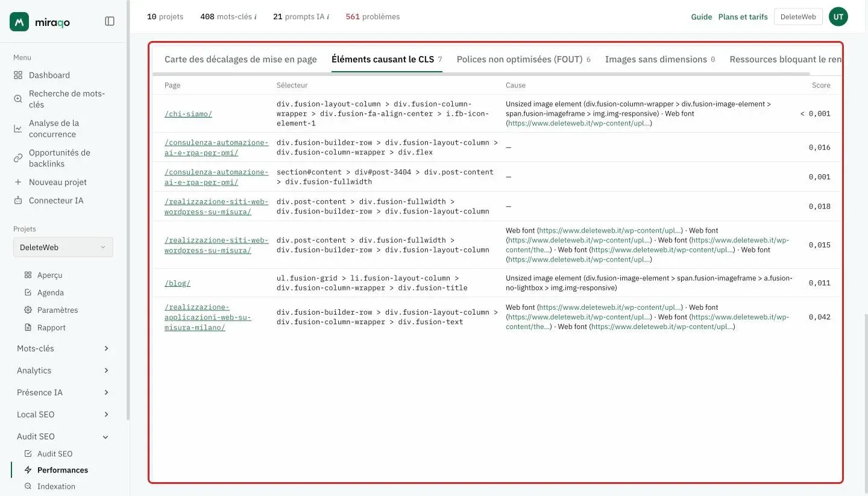Open the UT user avatar
Image resolution: width=868 pixels, height=496 pixels.
(x=838, y=17)
